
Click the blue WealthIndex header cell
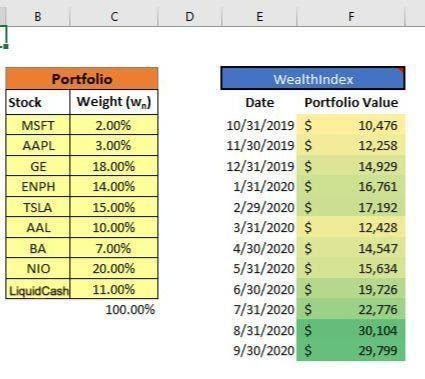point(313,79)
